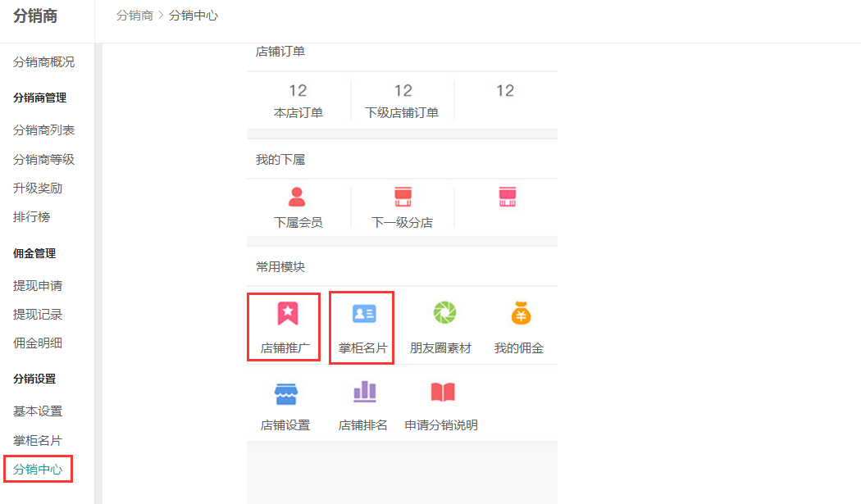
Task: Open 我的佣金 money bag icon
Action: tap(520, 312)
